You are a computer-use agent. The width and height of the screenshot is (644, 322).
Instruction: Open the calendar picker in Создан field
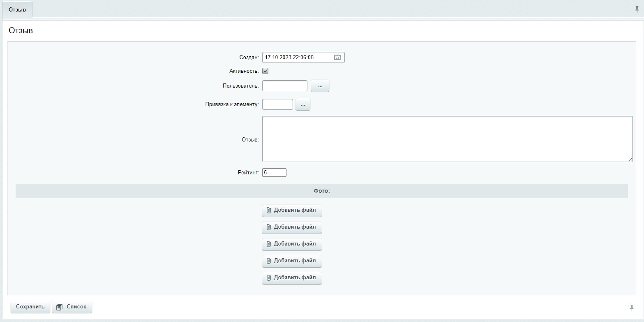(337, 58)
